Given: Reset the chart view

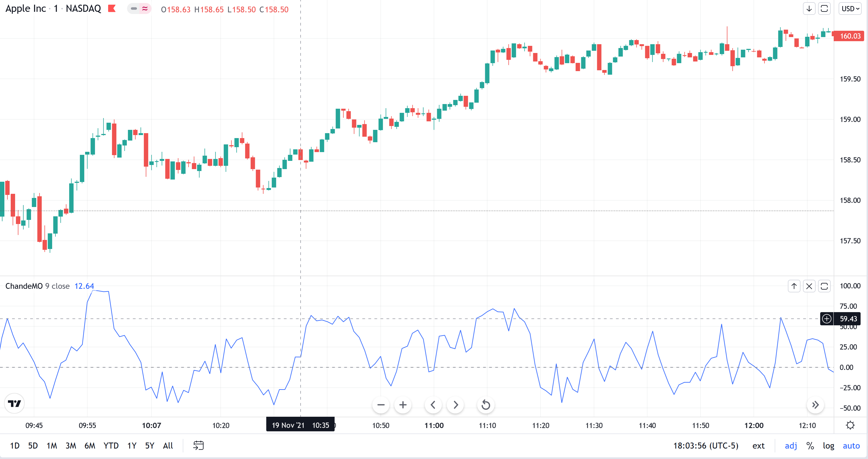Looking at the screenshot, I should tap(486, 405).
